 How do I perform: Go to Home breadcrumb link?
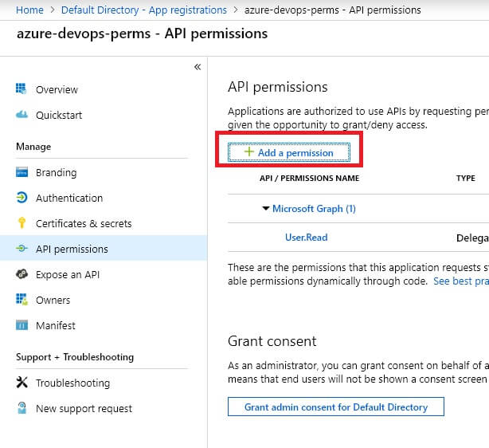coord(29,10)
